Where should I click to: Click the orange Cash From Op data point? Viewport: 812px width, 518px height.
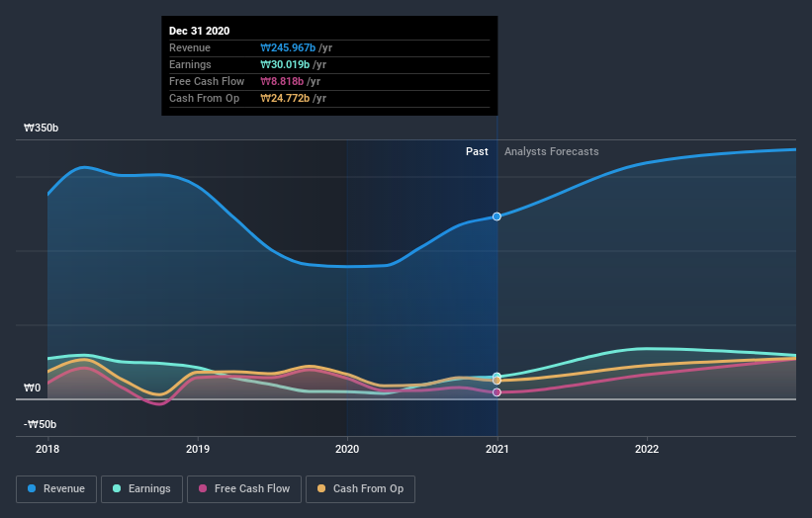496,381
